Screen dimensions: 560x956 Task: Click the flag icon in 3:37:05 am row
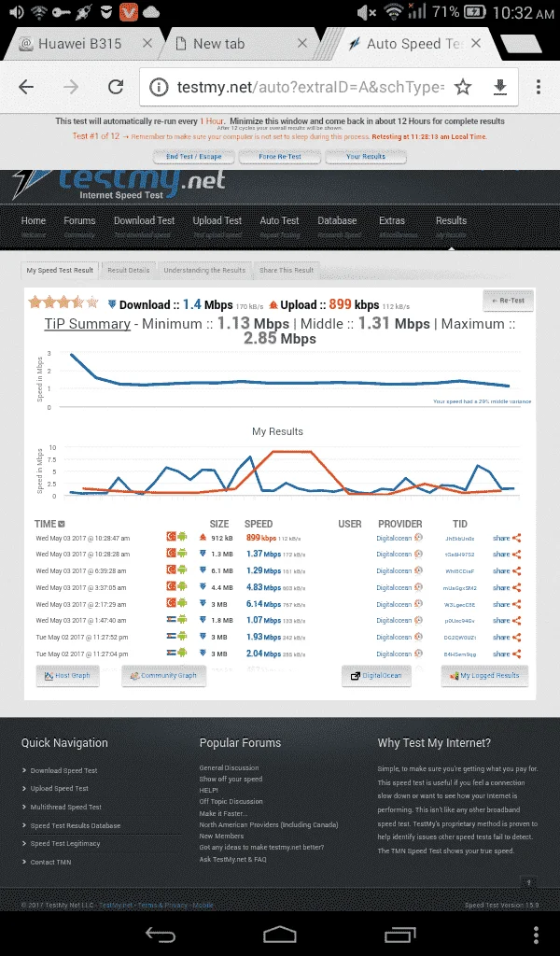(171, 587)
